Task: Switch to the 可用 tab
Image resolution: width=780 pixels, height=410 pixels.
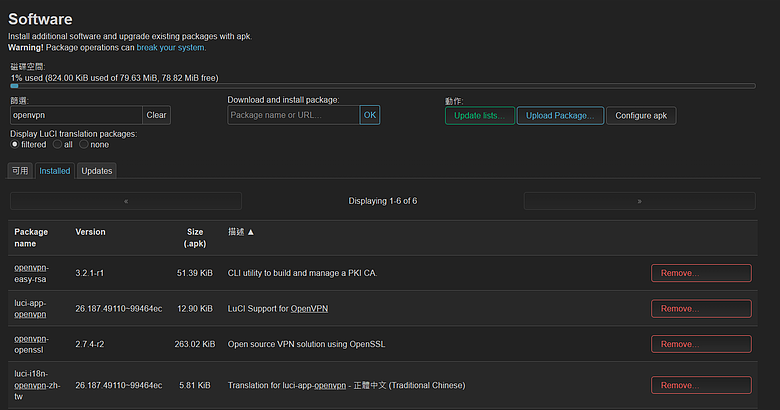Action: [20, 171]
